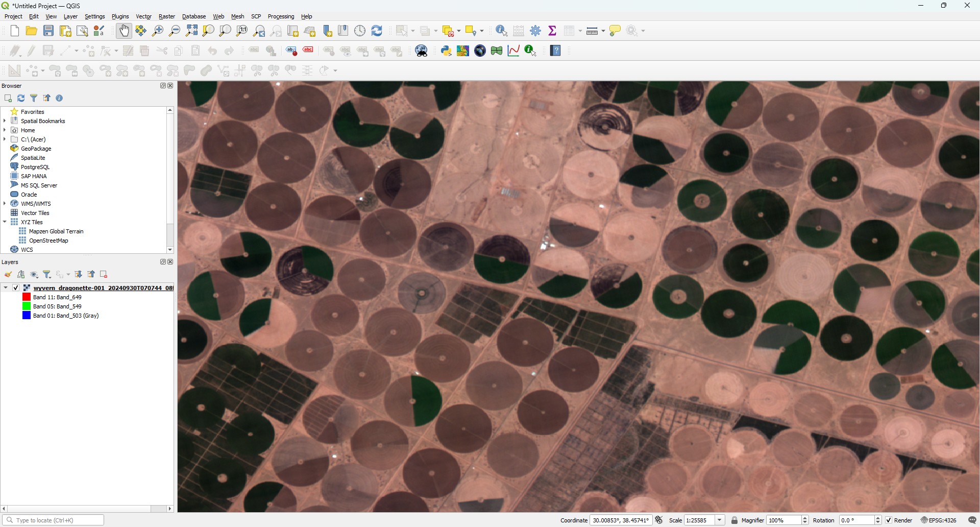Open the Processing Toolbox gear icon
The width and height of the screenshot is (980, 527).
[535, 31]
